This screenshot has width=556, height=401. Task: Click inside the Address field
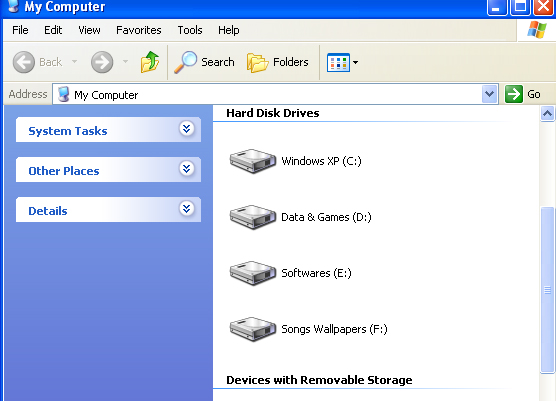pyautogui.click(x=275, y=94)
